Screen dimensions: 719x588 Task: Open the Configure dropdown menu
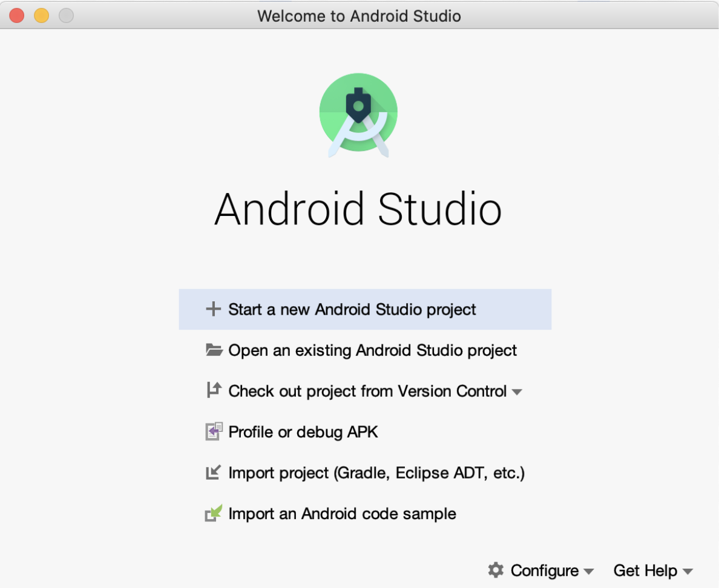click(x=544, y=570)
